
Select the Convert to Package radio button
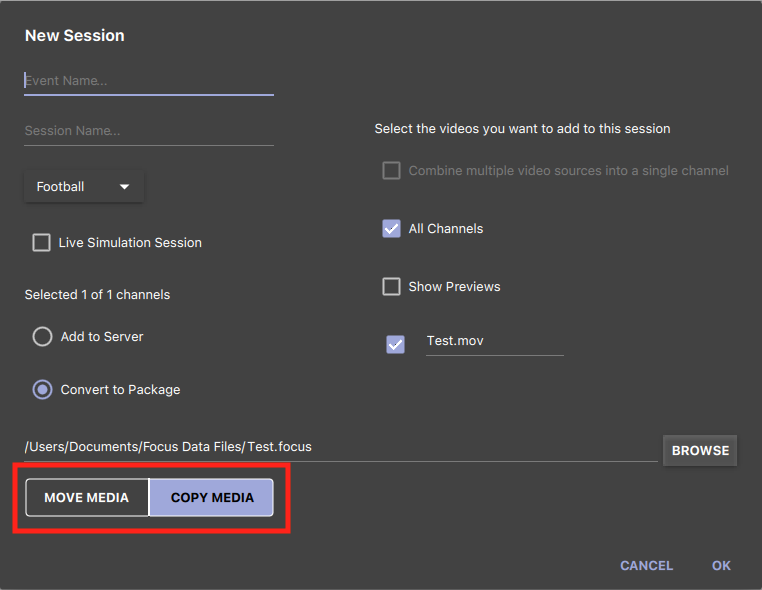pos(42,389)
